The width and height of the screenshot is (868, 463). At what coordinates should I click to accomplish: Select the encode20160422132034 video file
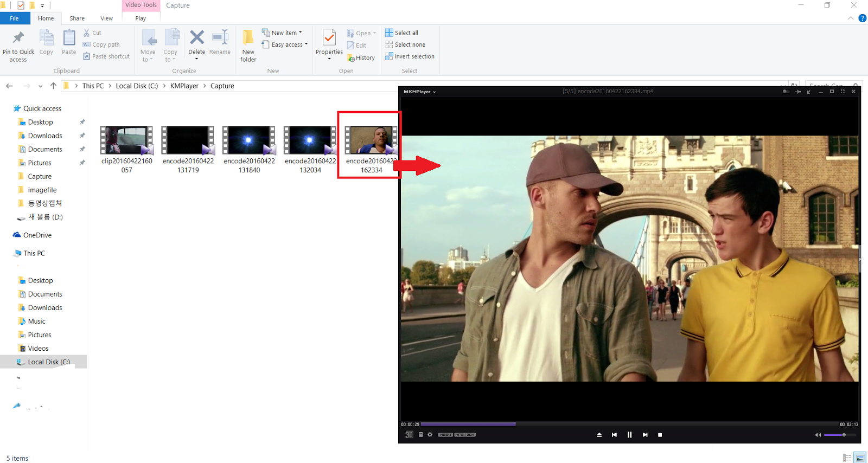click(x=310, y=149)
